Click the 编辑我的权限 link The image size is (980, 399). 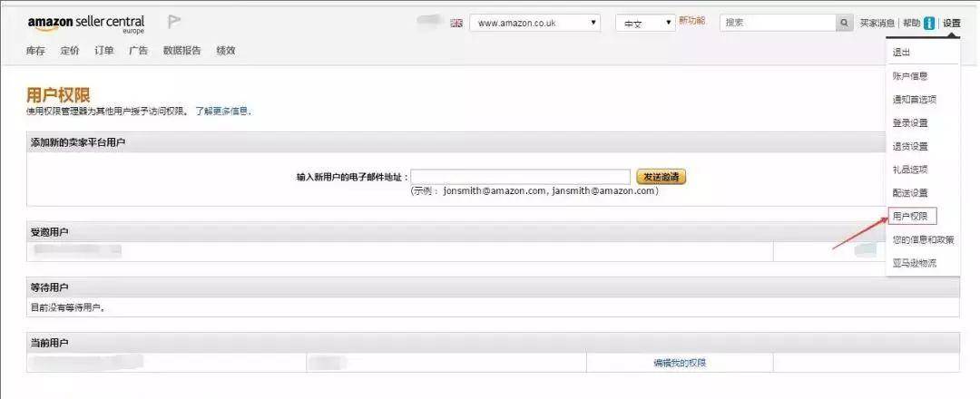click(x=680, y=363)
